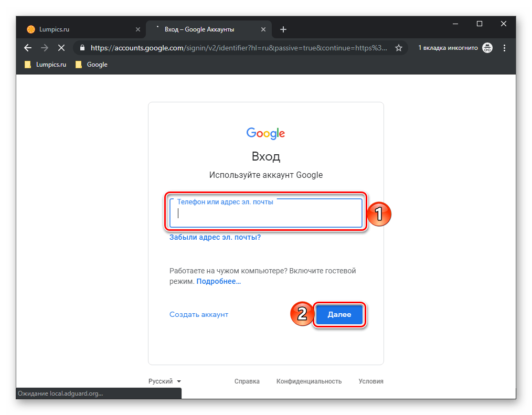Open Google bookmarks folder
Image resolution: width=532 pixels, height=415 pixels.
(x=91, y=65)
